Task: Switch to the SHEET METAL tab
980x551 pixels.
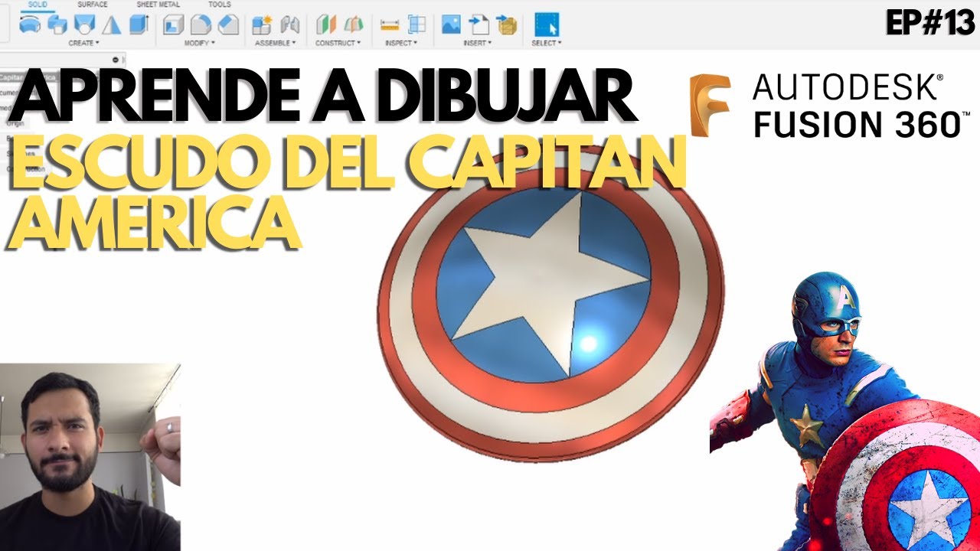Action: click(x=158, y=5)
